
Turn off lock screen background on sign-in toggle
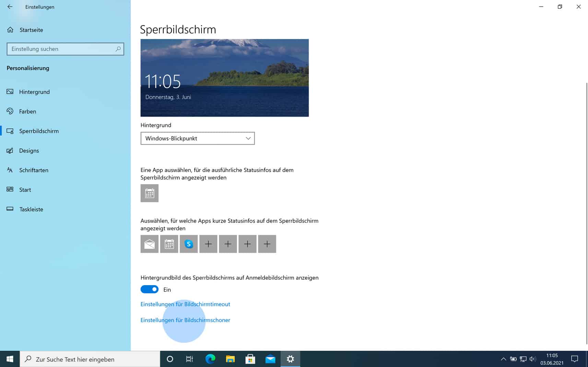pos(150,290)
